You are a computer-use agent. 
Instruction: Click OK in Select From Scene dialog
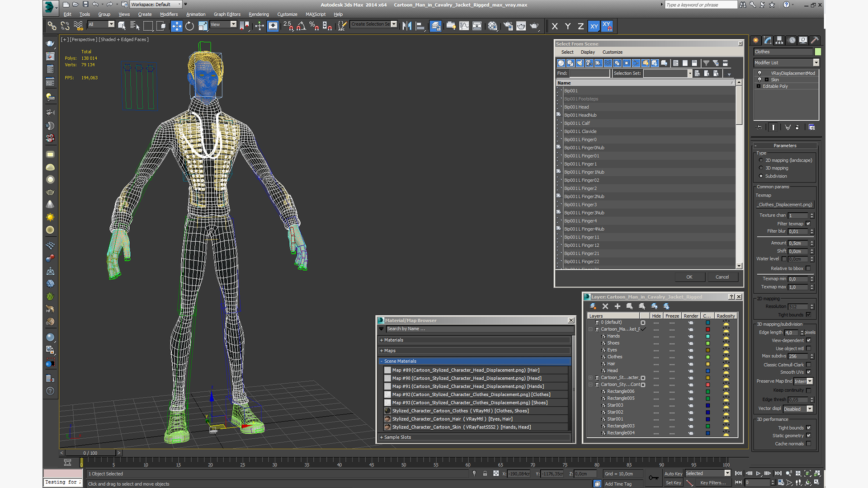point(689,277)
